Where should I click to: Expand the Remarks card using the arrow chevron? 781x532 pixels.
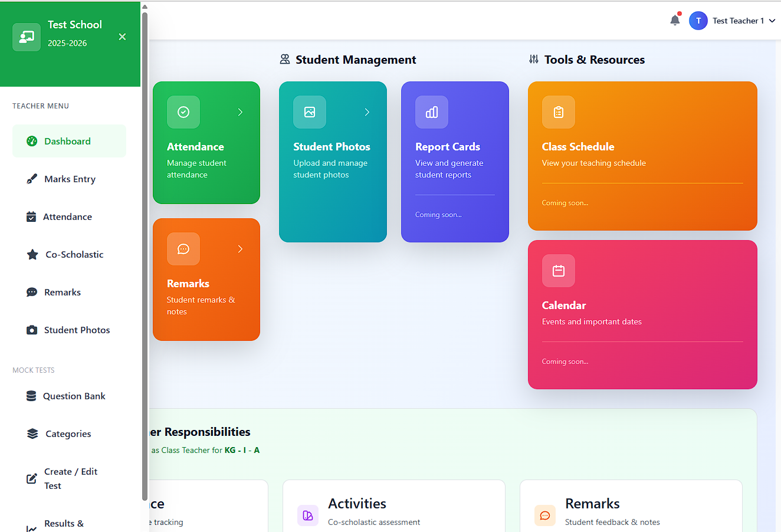[240, 249]
